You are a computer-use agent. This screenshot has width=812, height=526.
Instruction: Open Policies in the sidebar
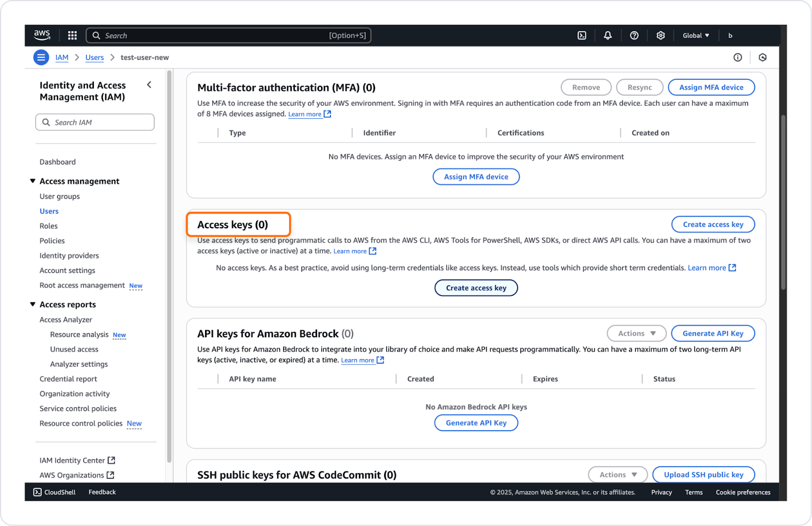(x=52, y=240)
